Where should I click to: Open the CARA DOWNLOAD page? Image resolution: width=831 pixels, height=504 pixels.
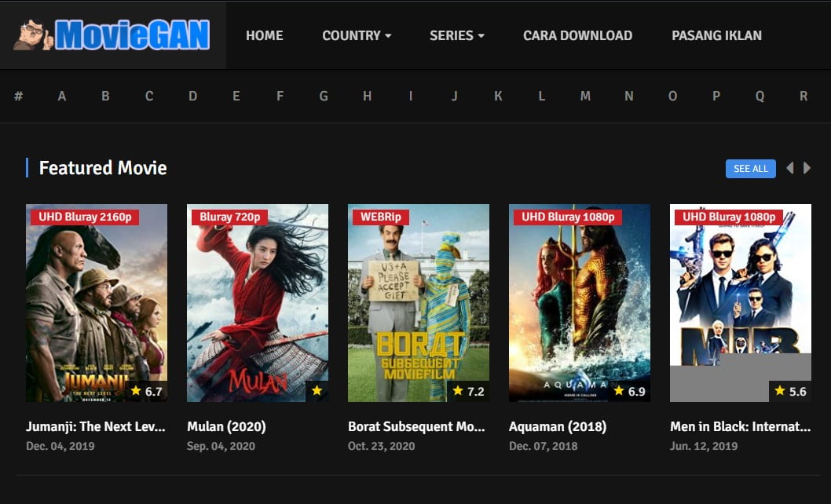577,35
